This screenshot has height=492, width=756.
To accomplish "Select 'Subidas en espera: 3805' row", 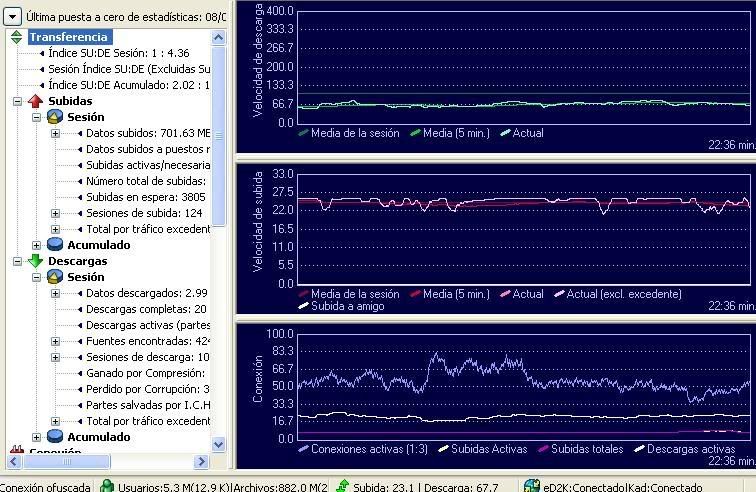I will (x=146, y=197).
